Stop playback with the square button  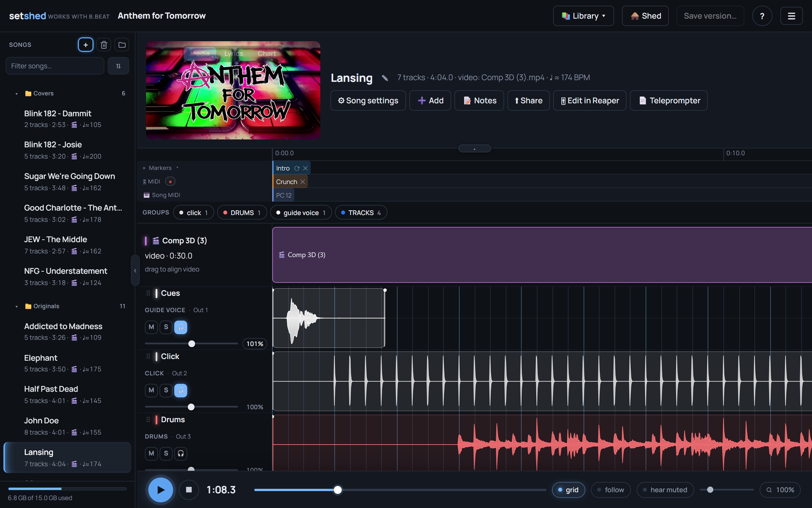(189, 490)
